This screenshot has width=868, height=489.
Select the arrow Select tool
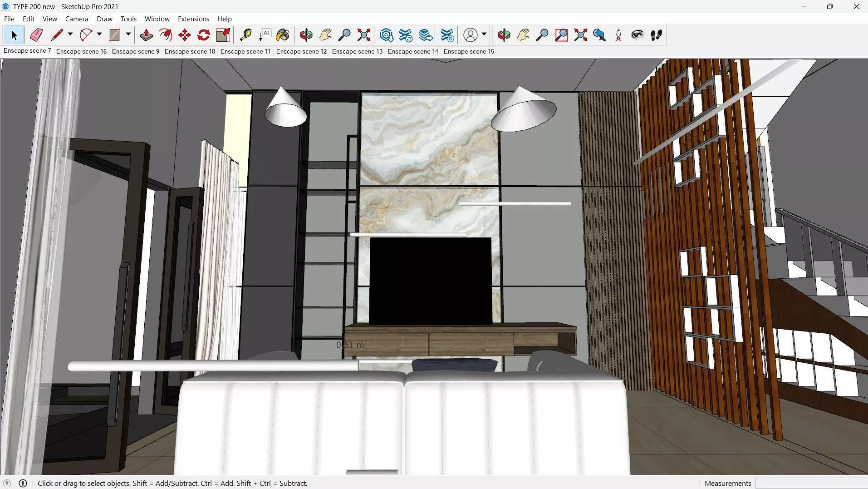click(14, 35)
